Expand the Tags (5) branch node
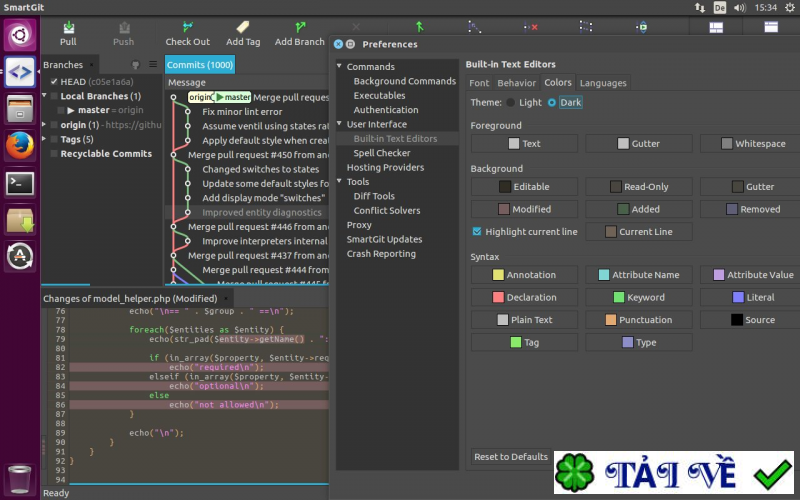800x500 pixels. point(46,140)
